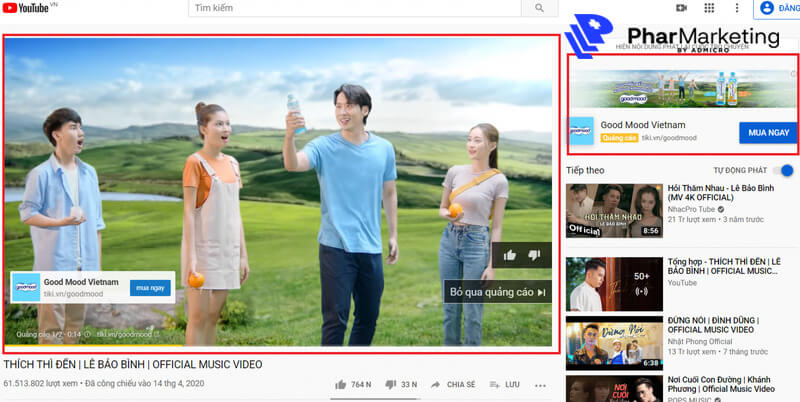Viewport: 800px width, 402px height.
Task: Open Hỏi Thăm Nhau video thumbnail
Action: coord(614,211)
